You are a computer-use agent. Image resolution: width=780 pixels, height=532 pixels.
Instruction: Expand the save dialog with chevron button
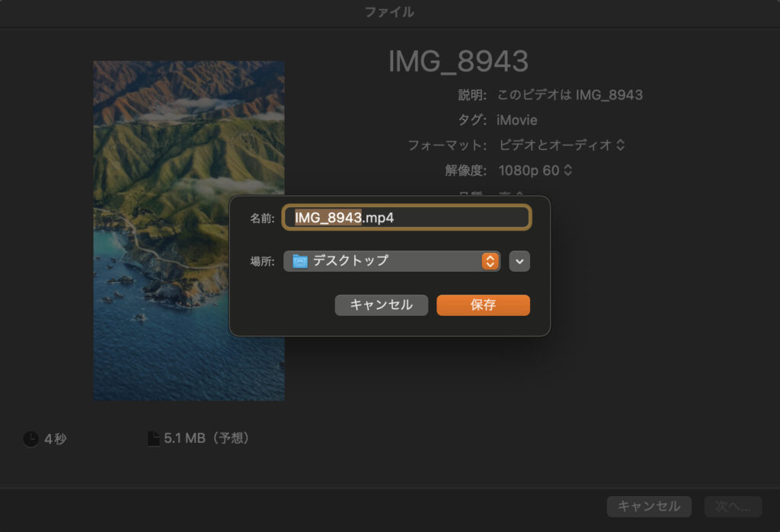pos(519,261)
